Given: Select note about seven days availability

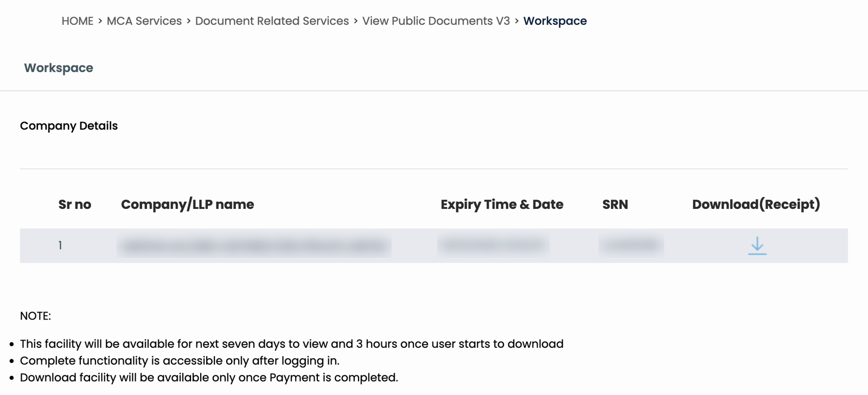Looking at the screenshot, I should coord(292,344).
